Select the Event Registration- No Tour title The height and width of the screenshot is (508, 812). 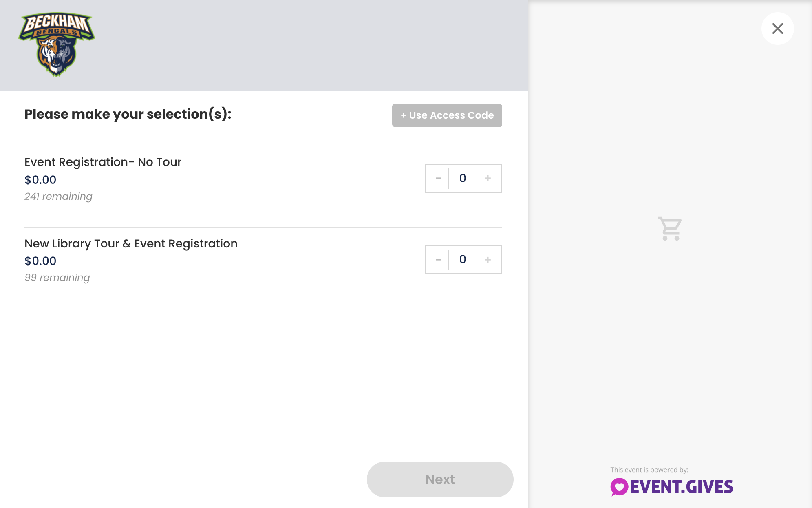103,162
